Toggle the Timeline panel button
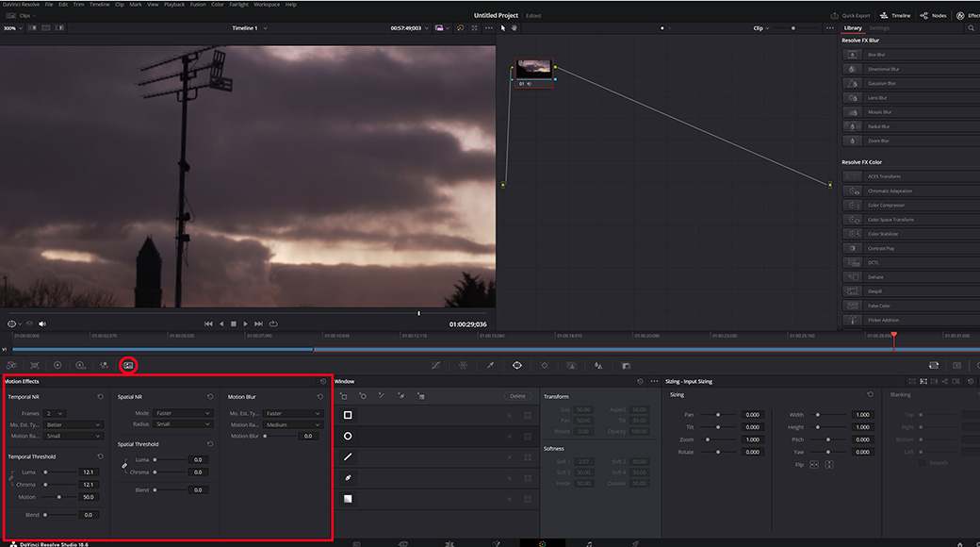 point(895,16)
